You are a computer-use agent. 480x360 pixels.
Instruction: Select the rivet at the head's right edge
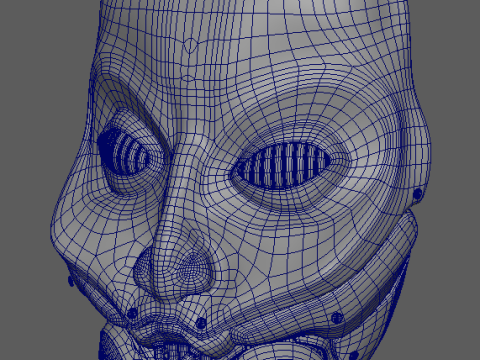(418, 193)
